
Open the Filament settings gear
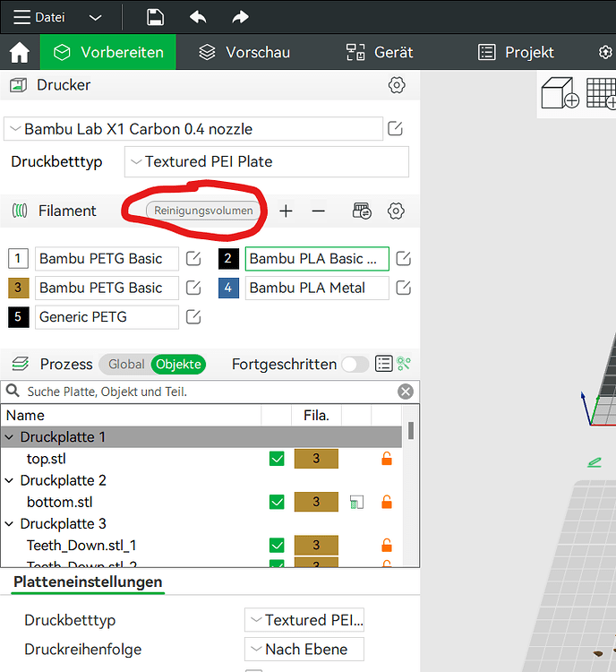click(396, 211)
